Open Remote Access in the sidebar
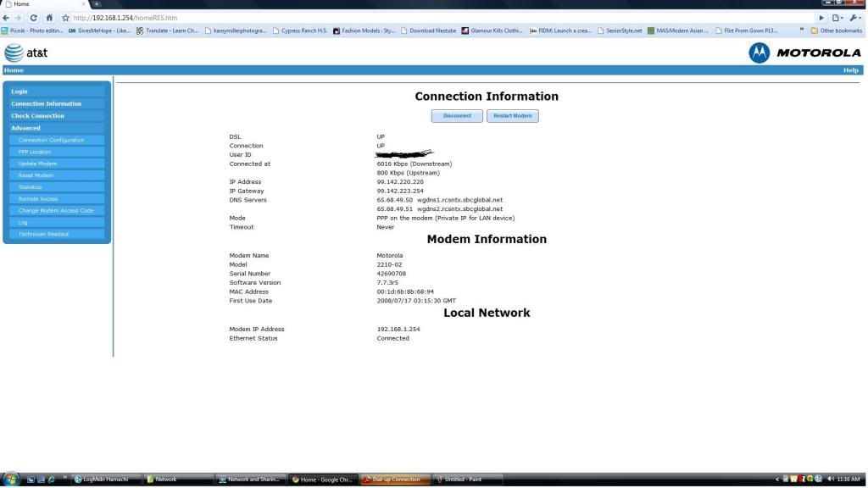This screenshot has height=488, width=868. 57,198
